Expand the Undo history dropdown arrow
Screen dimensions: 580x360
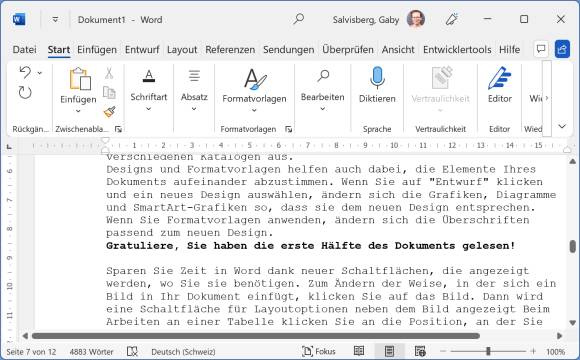pos(40,73)
